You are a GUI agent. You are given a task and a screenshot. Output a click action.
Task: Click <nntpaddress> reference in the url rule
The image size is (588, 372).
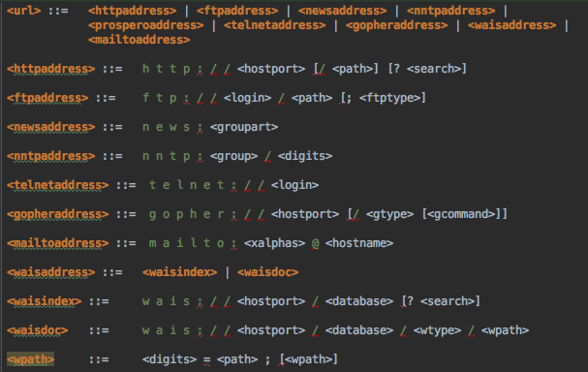pos(450,11)
